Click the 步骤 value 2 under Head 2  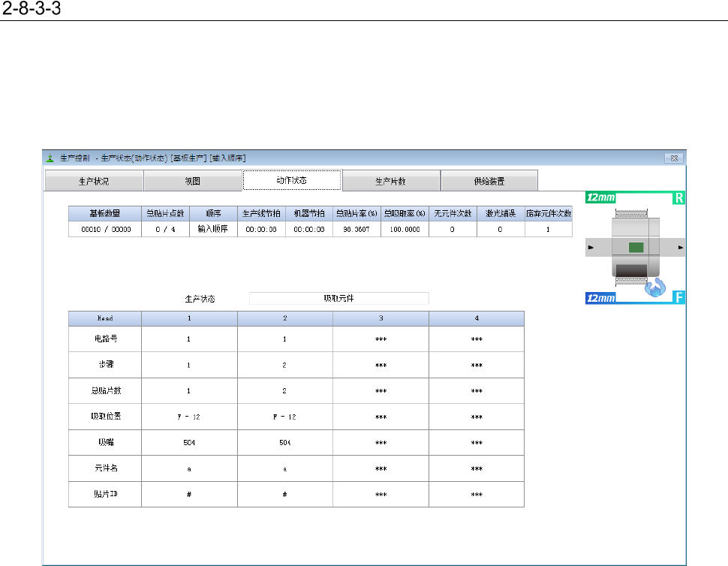tap(284, 366)
